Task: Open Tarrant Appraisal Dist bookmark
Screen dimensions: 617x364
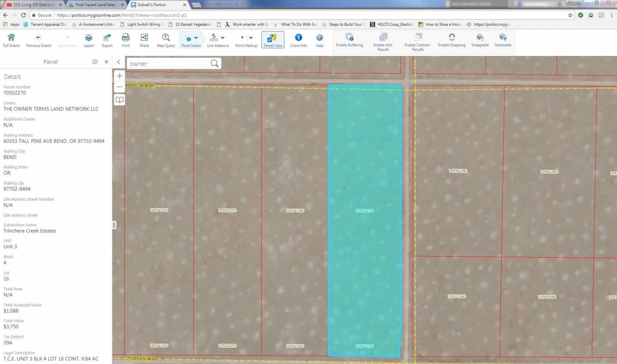Action: (45, 24)
